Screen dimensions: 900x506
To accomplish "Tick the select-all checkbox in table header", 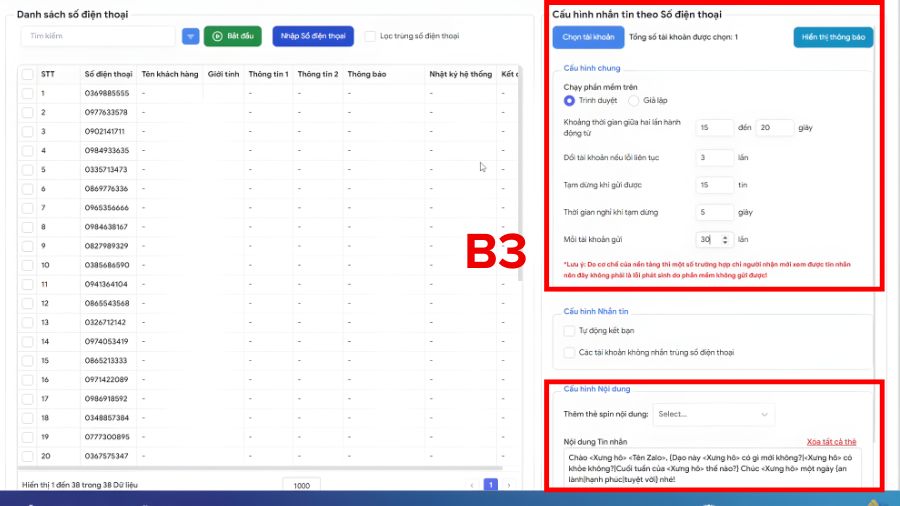I will [x=27, y=74].
